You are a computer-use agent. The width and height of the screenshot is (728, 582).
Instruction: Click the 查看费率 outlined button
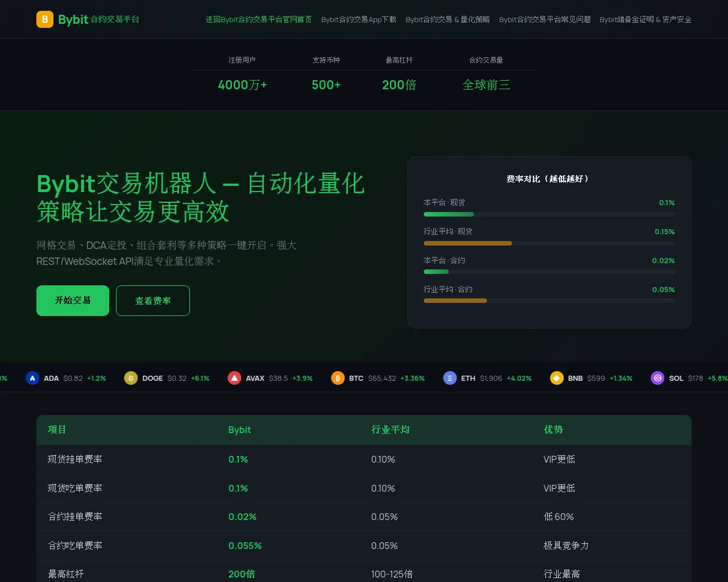pos(153,301)
